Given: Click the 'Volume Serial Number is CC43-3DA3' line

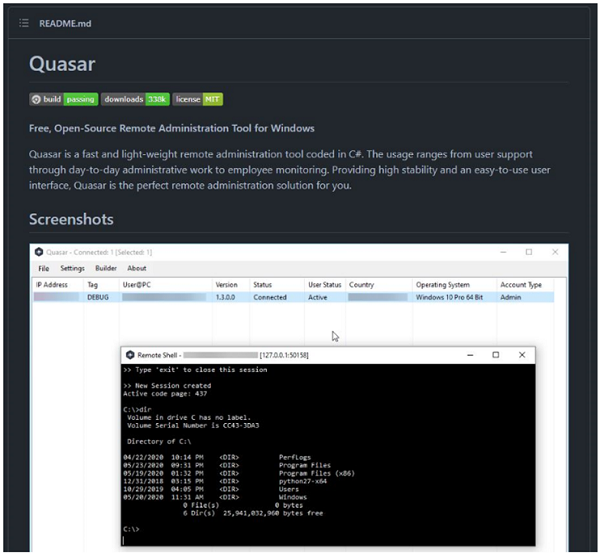Looking at the screenshot, I should [193, 425].
